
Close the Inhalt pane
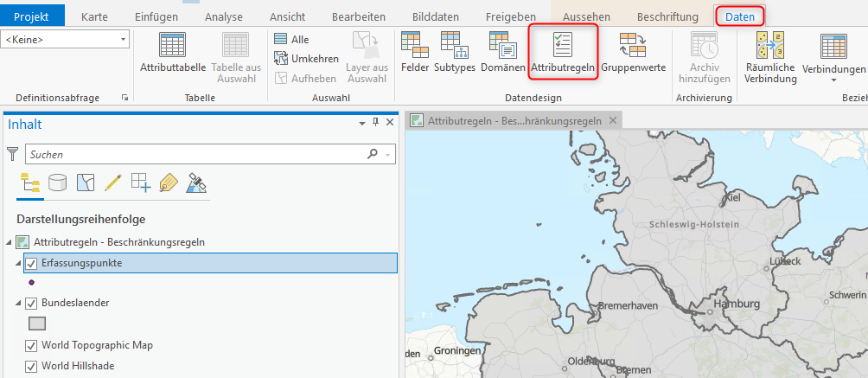pos(390,123)
